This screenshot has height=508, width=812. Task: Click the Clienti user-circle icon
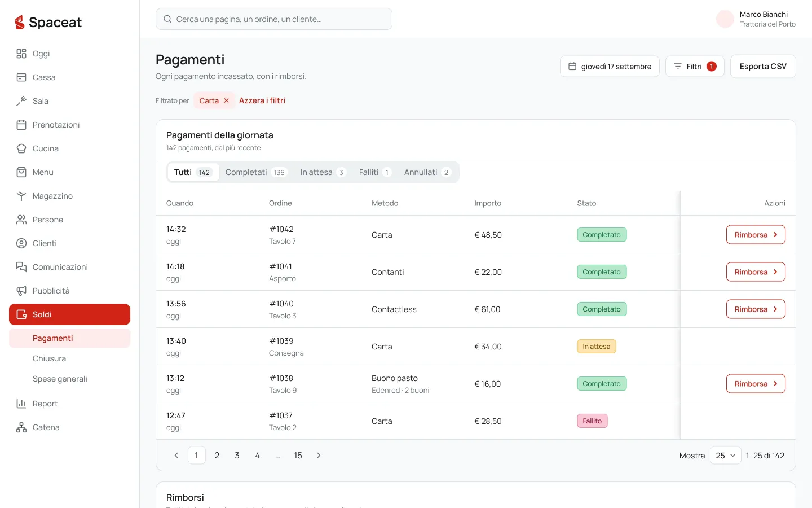(x=21, y=243)
